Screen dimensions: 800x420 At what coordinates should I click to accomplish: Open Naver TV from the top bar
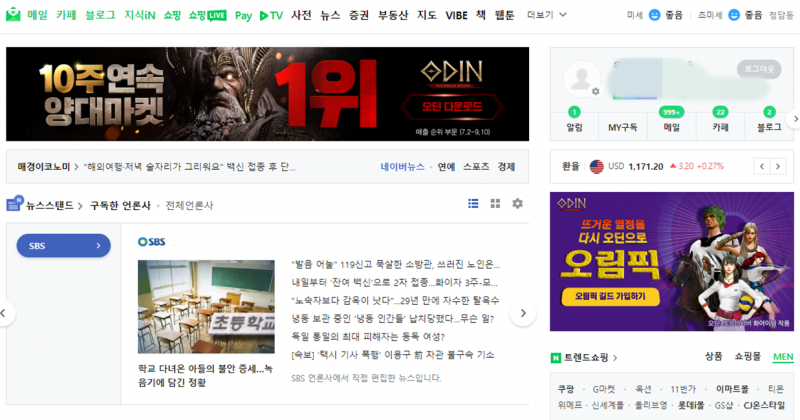coord(270,15)
